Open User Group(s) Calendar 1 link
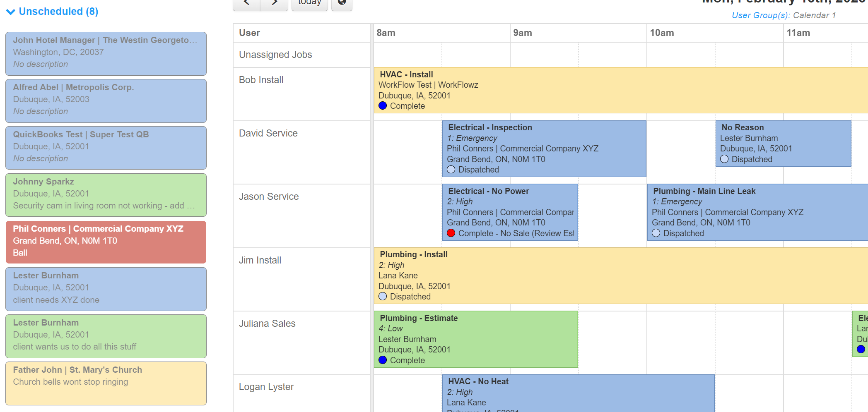This screenshot has width=868, height=412. 784,15
